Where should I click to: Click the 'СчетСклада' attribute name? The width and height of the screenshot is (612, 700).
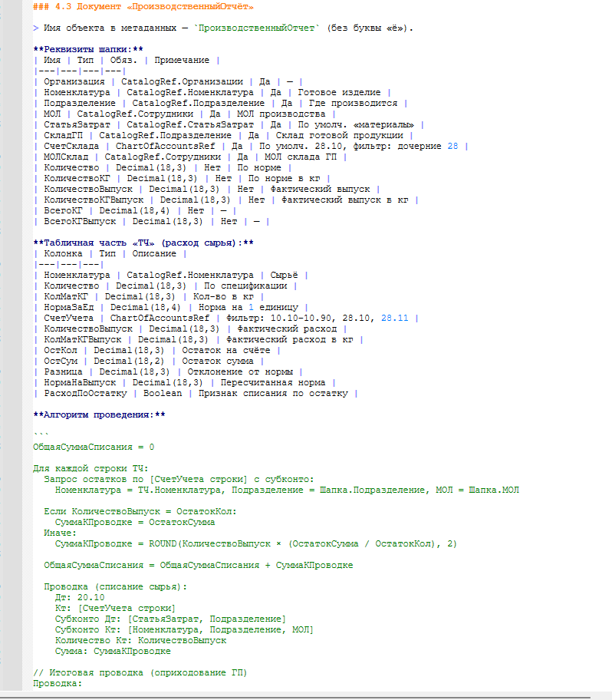(71, 146)
